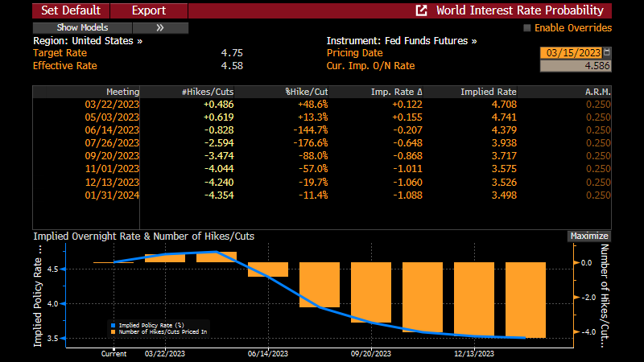Expand the Region: United States selector
The image size is (644, 362).
pos(88,40)
